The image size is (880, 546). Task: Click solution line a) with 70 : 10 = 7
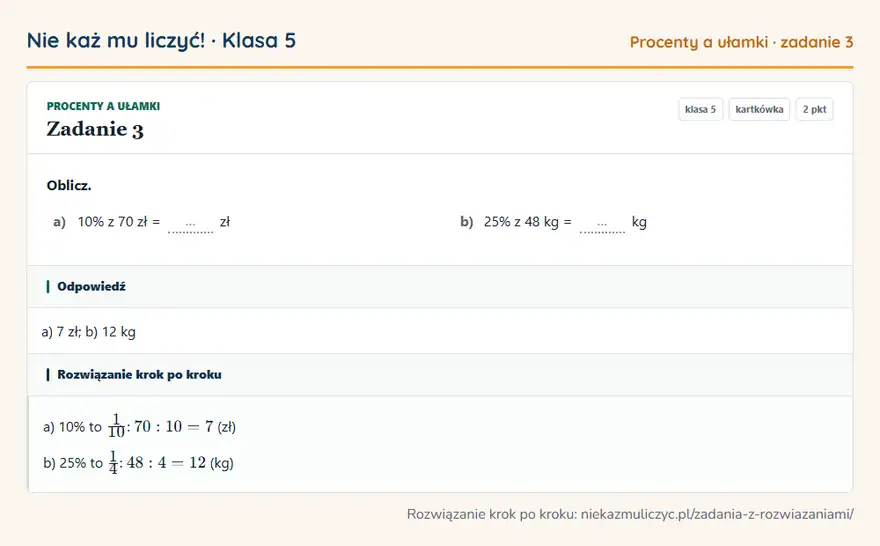point(140,426)
